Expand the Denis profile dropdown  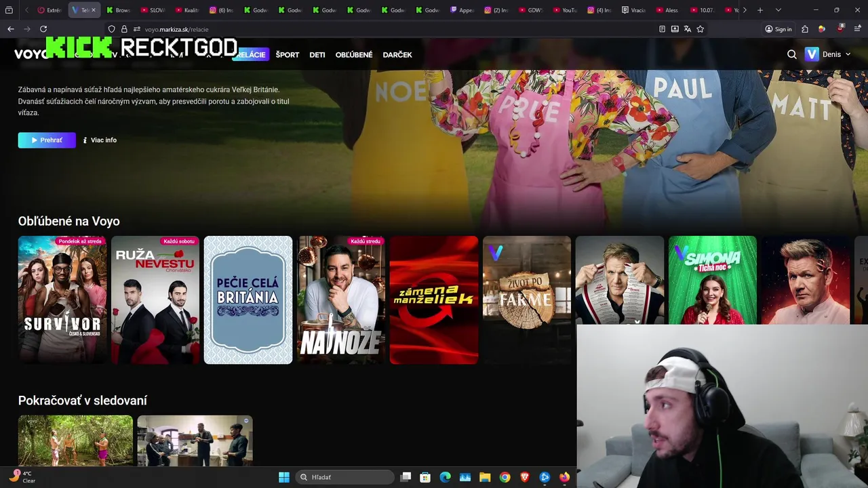point(827,54)
